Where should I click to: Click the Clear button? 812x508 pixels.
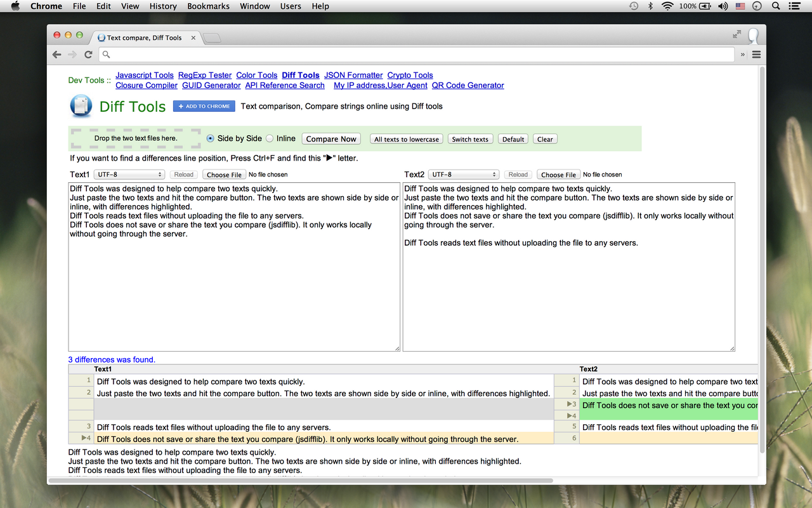[545, 139]
